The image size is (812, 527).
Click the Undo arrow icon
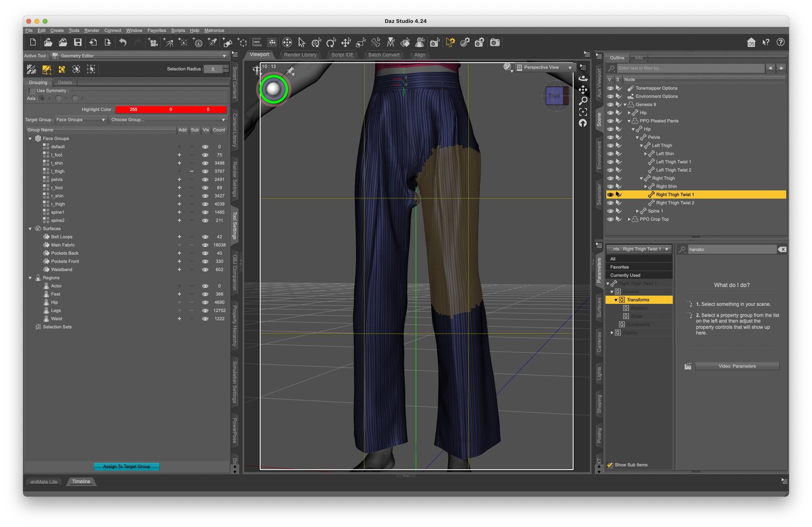click(123, 42)
